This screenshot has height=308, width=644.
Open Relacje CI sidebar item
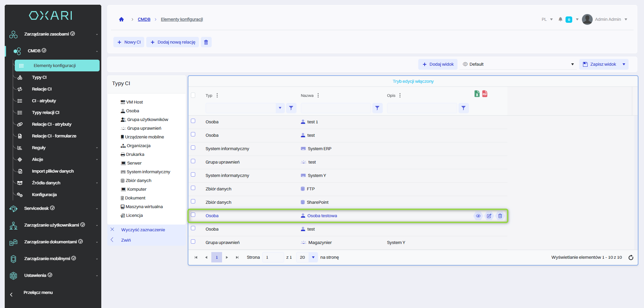[x=42, y=89]
